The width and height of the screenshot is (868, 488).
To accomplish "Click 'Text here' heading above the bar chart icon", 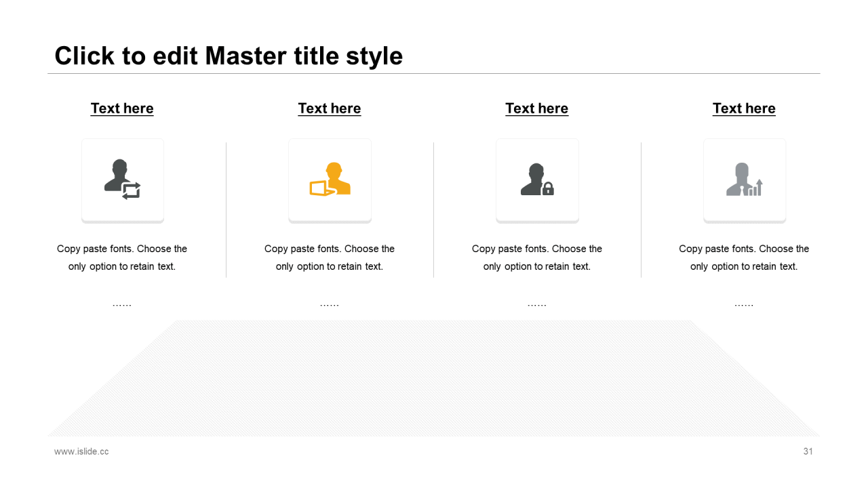I will [x=744, y=108].
